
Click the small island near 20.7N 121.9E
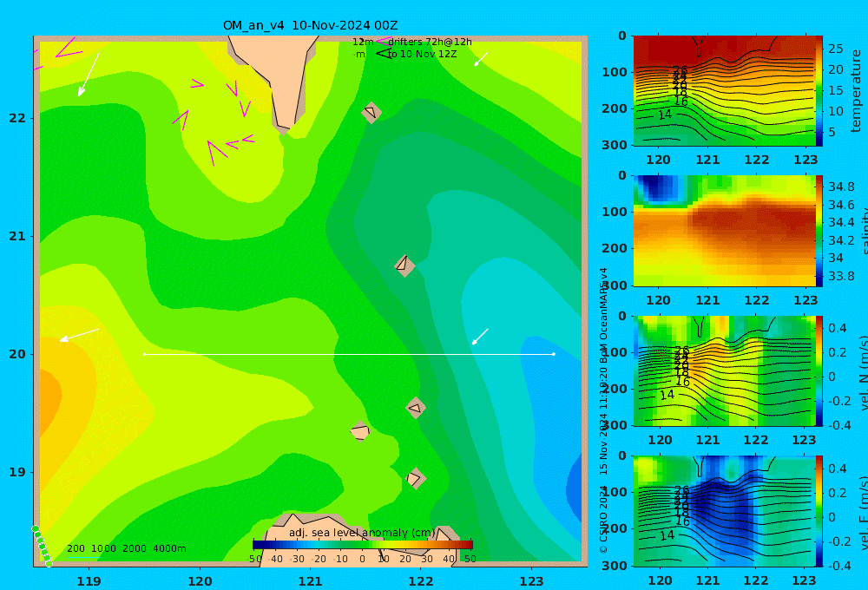[x=404, y=265]
